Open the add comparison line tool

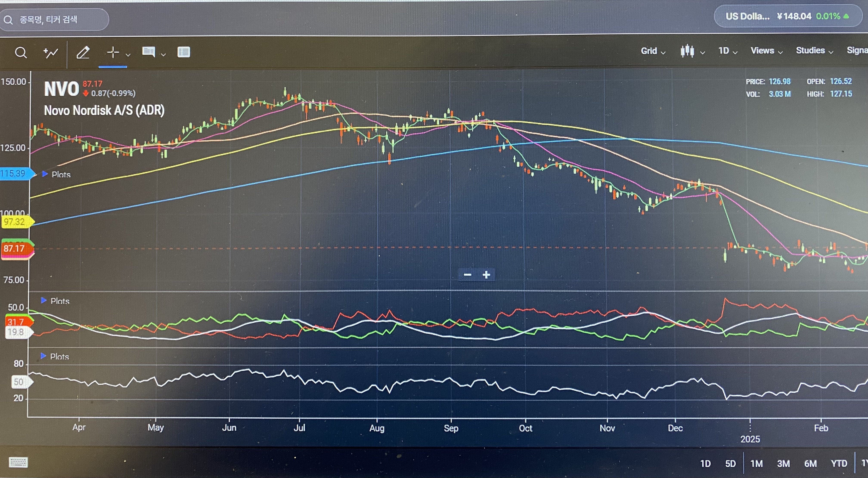point(51,53)
